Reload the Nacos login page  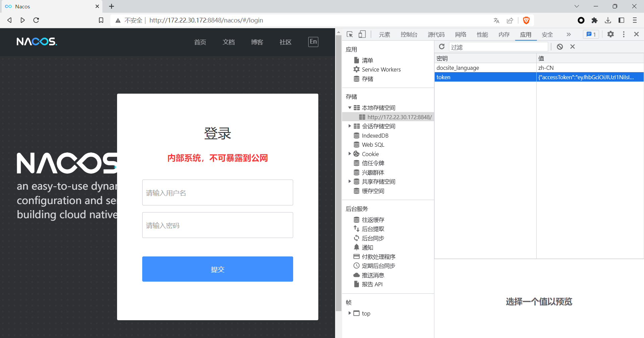36,20
